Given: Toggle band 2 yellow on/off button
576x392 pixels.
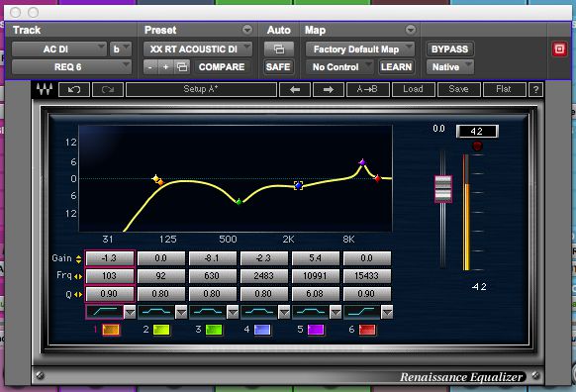Looking at the screenshot, I should pyautogui.click(x=161, y=330).
